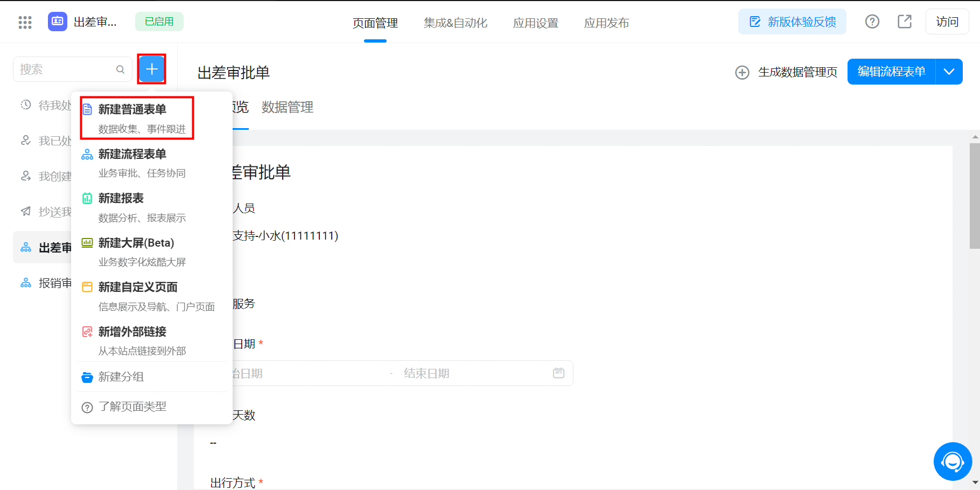
Task: Click the 出差审批单 page title
Action: pyautogui.click(x=234, y=73)
